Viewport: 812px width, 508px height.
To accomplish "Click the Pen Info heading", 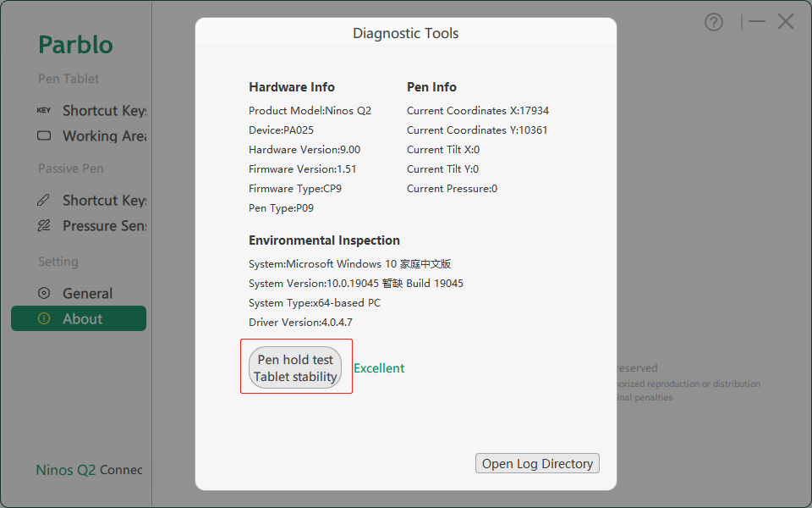I will pyautogui.click(x=431, y=87).
